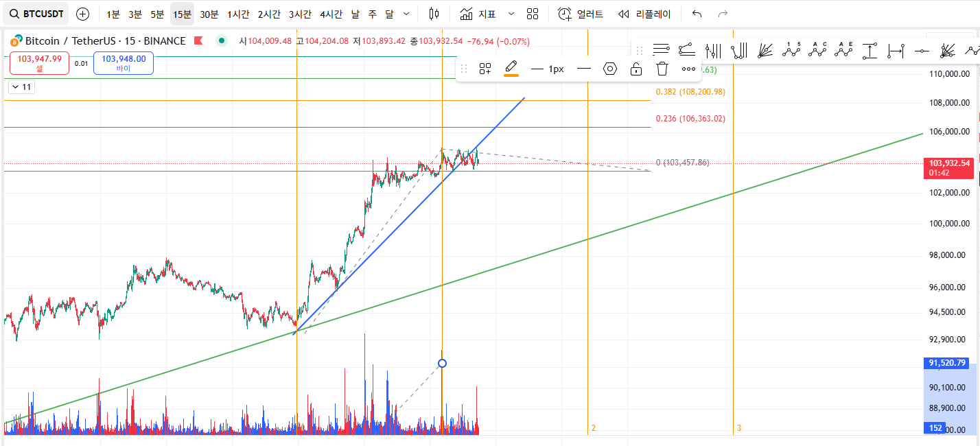Select the 1시간 timeframe
Image resolution: width=980 pixels, height=446 pixels.
click(238, 14)
